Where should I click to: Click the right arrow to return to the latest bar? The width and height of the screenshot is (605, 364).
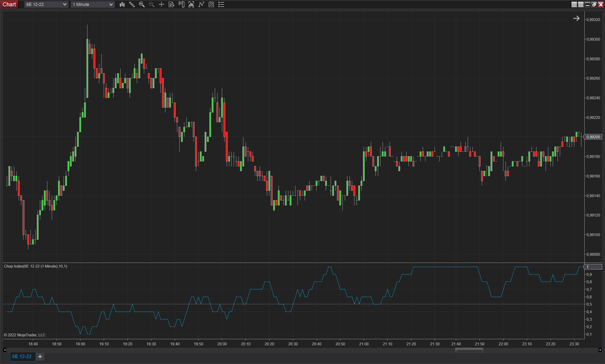[576, 18]
